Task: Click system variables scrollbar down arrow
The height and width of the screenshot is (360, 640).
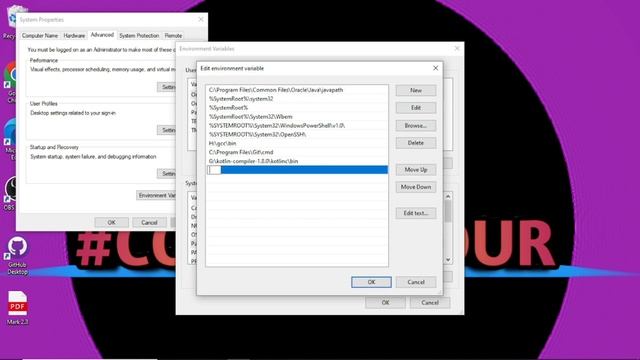Action: (448, 260)
